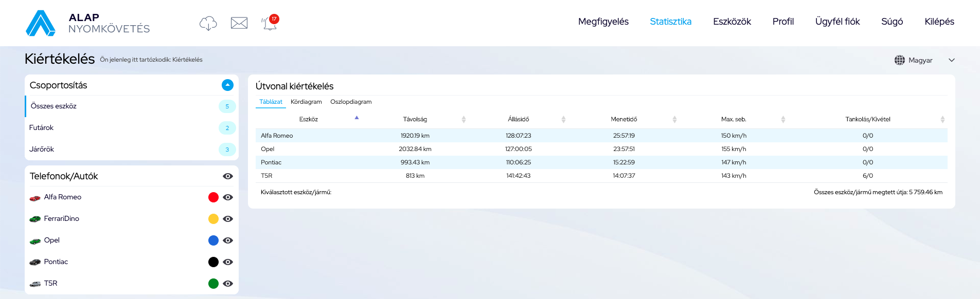Toggle Pontiac visibility eye icon
The width and height of the screenshot is (980, 299).
point(228,262)
